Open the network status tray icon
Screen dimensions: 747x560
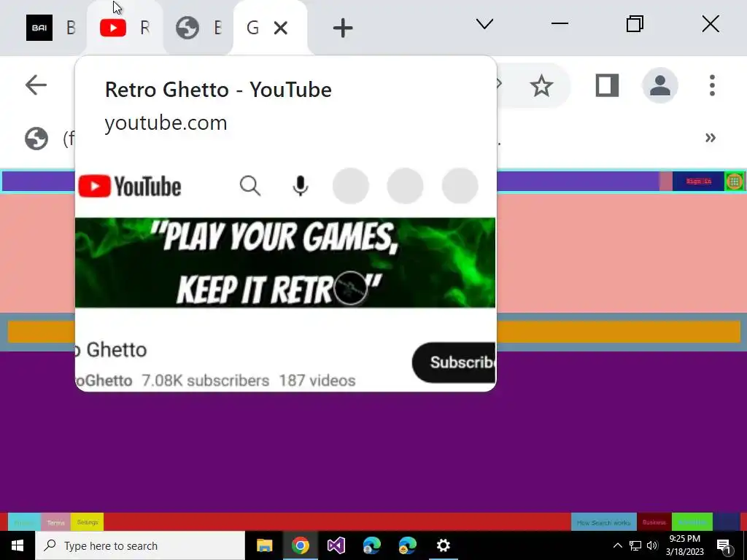point(635,545)
